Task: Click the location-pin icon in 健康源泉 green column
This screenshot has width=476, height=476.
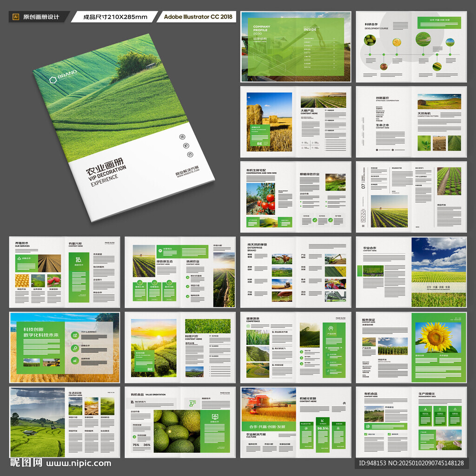Action: pyautogui.click(x=331, y=328)
